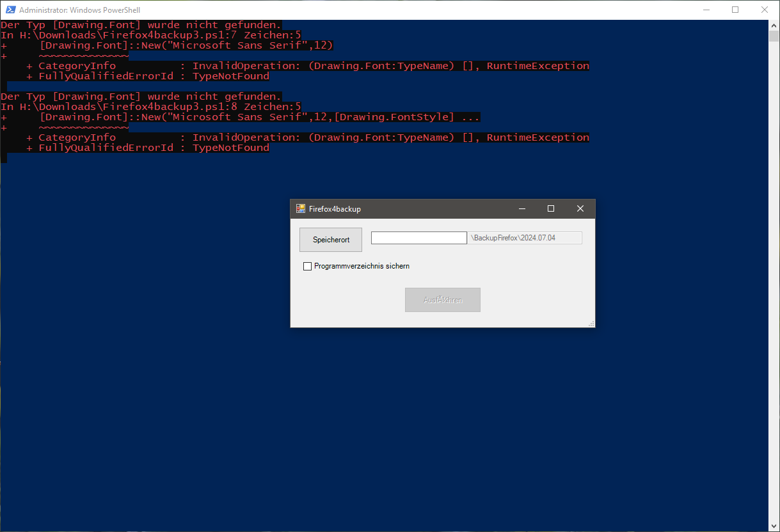780x532 pixels.
Task: Click the line ending with [Drawing.FontStyle] ...
Action: 241,117
